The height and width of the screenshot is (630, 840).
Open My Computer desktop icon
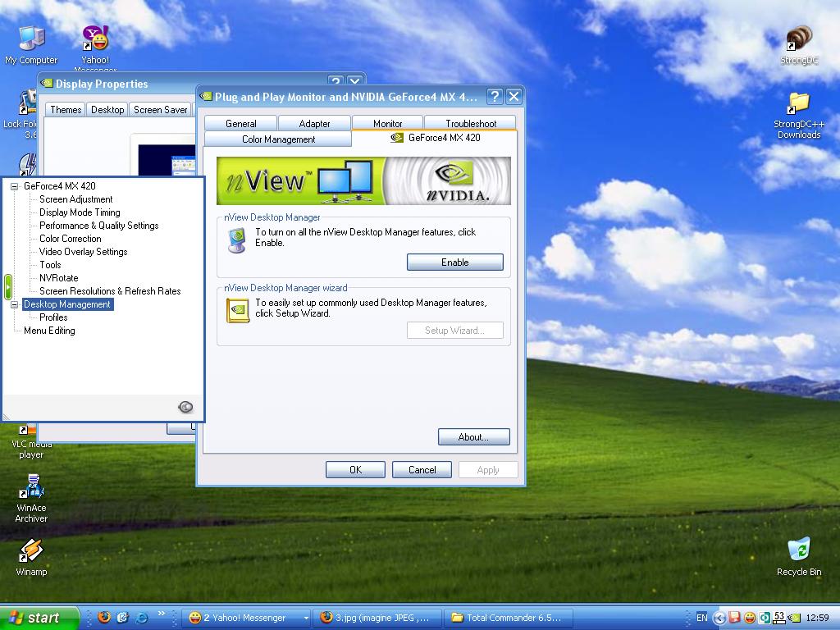(31, 45)
